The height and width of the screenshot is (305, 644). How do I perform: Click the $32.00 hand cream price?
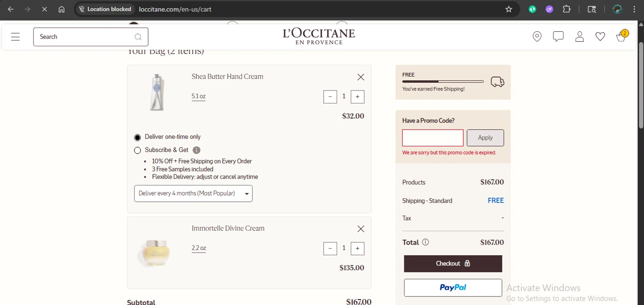(353, 116)
